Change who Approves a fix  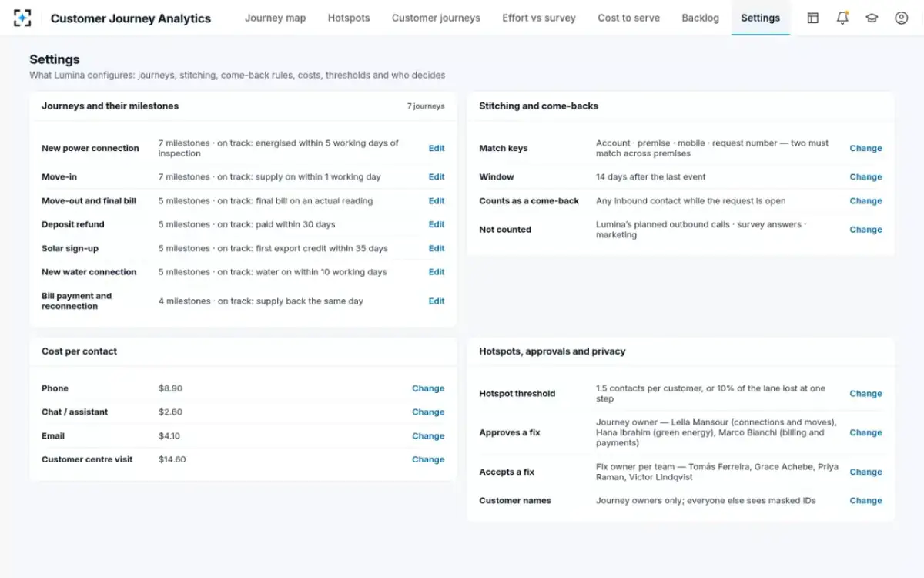tap(865, 432)
